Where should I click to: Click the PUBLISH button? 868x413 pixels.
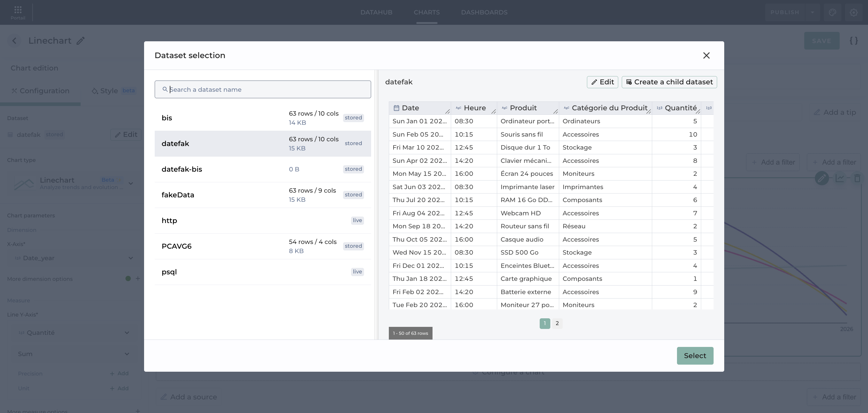click(785, 12)
